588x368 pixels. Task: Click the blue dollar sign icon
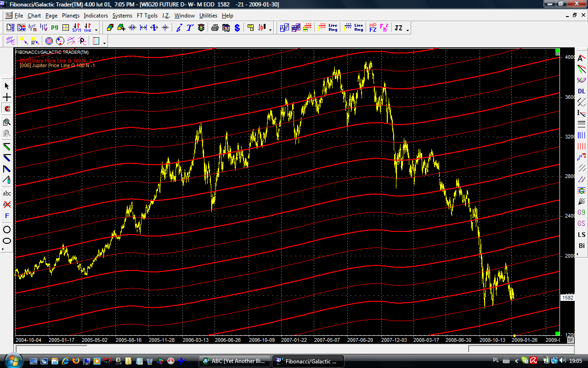(x=237, y=28)
